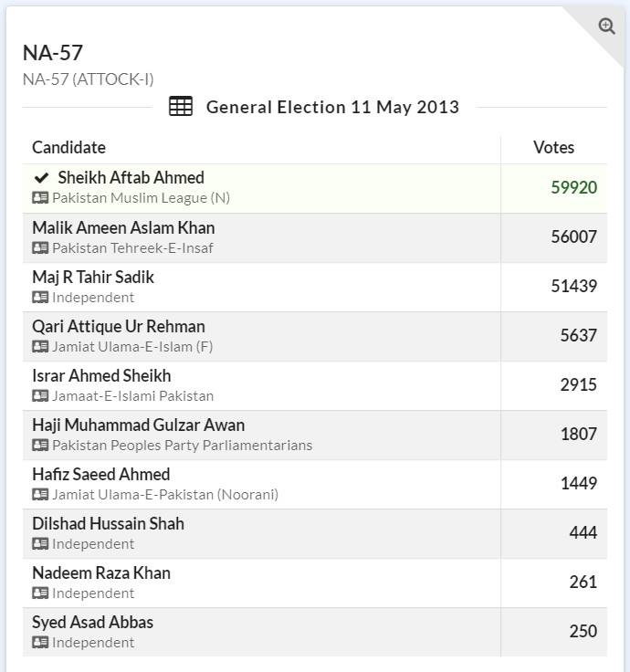Click party card icon beside Pakistan Tehreek-E-Insaf
Screen dimensions: 630x672
point(40,247)
